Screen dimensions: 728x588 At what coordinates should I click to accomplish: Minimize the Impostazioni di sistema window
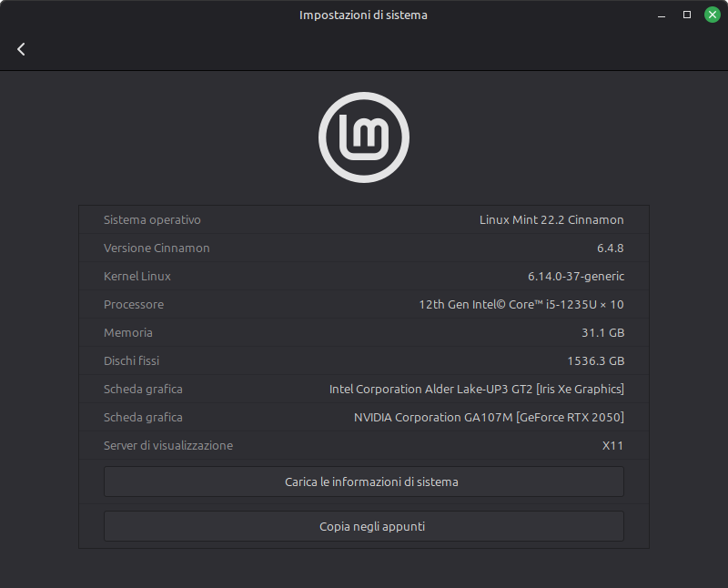pyautogui.click(x=662, y=15)
